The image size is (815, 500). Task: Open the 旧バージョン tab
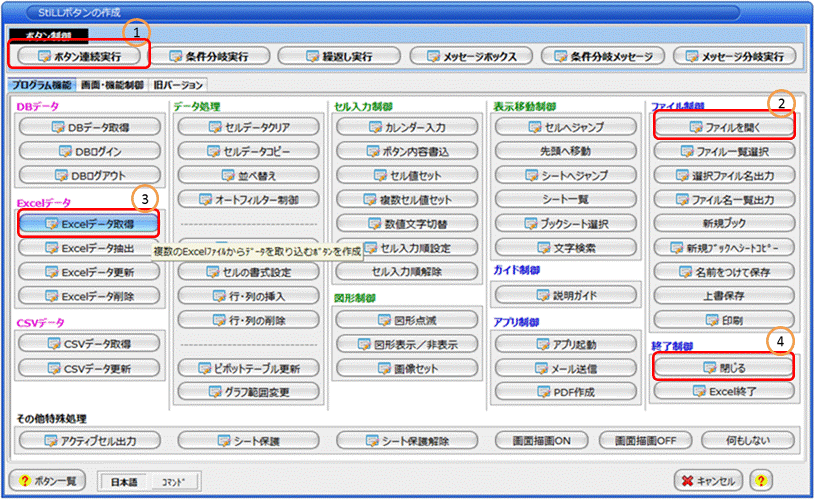click(178, 85)
